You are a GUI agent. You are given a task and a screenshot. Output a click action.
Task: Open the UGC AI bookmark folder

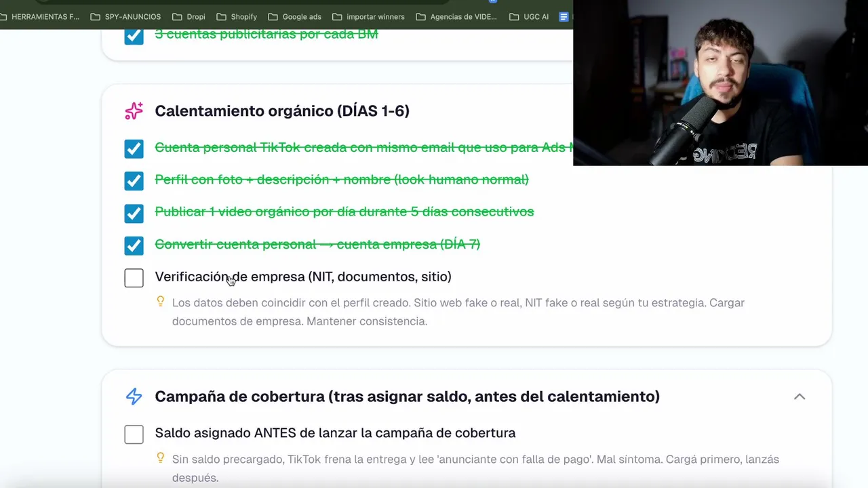tap(529, 16)
